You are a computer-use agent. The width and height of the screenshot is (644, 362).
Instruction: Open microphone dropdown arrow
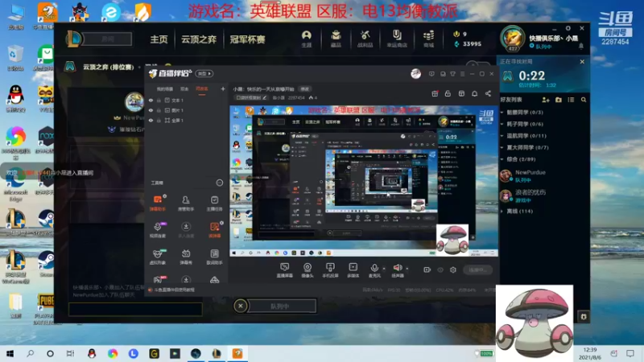[x=384, y=269]
